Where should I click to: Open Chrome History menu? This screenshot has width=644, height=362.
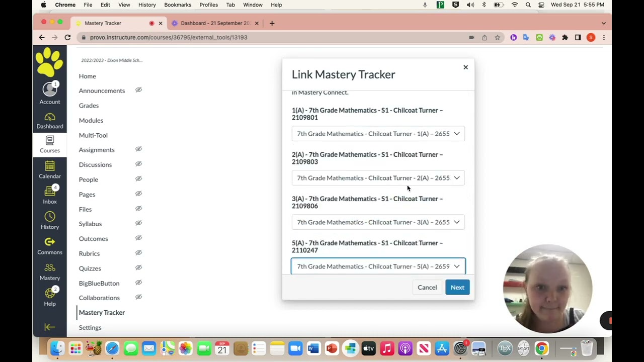pos(147,5)
